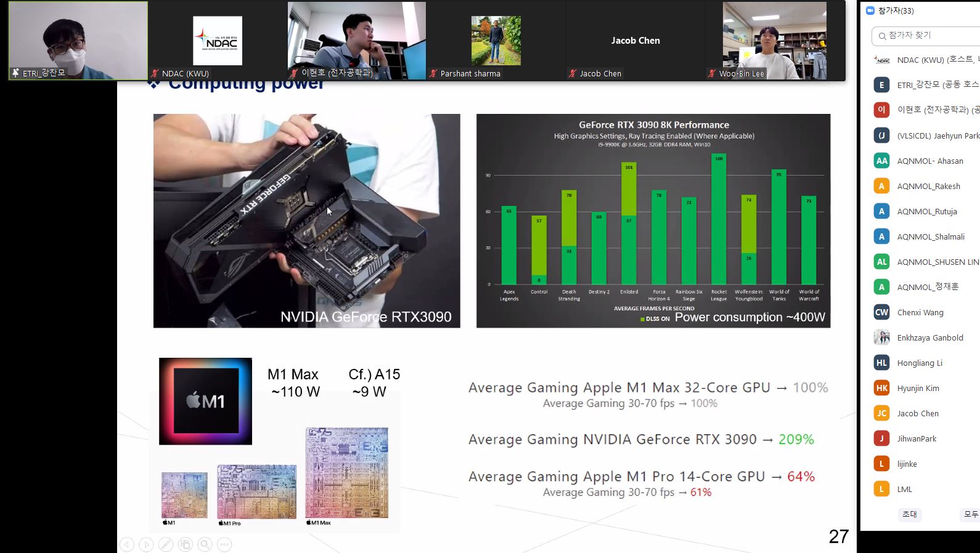980x553 pixels.
Task: Click the RTX 3090 graphics card photo
Action: point(306,220)
